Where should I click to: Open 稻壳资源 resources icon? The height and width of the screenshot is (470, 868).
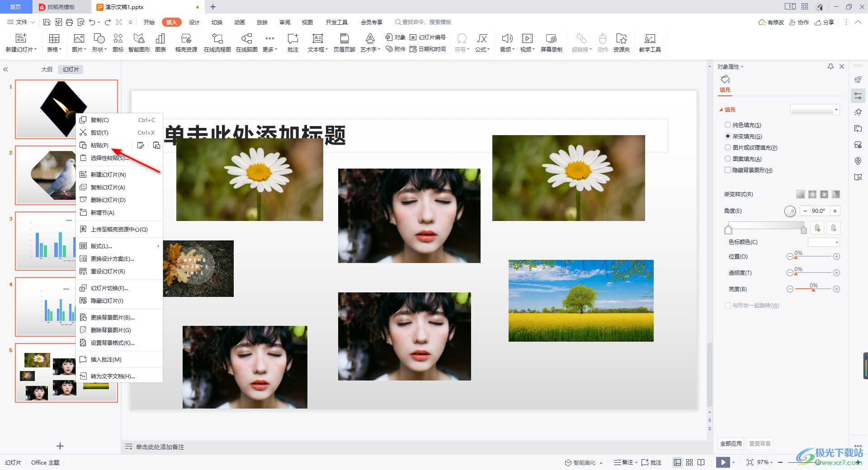tap(186, 38)
